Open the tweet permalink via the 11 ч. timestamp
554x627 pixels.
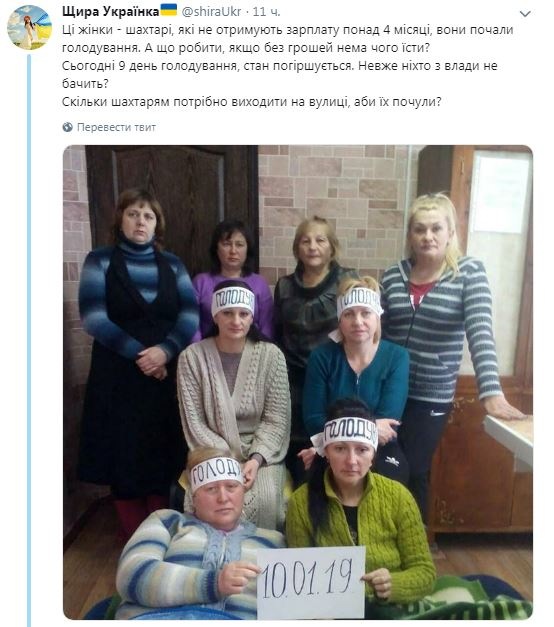[266, 12]
